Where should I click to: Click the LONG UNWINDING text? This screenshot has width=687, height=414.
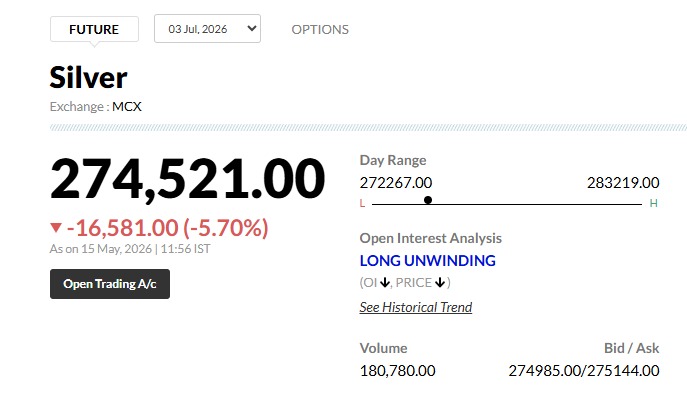click(428, 261)
